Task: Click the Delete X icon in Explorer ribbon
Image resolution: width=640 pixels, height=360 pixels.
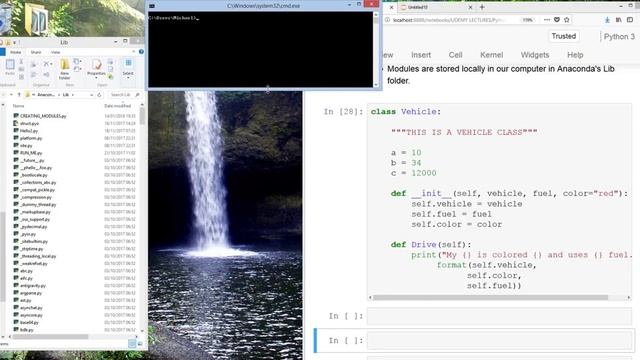Action: [x=47, y=64]
